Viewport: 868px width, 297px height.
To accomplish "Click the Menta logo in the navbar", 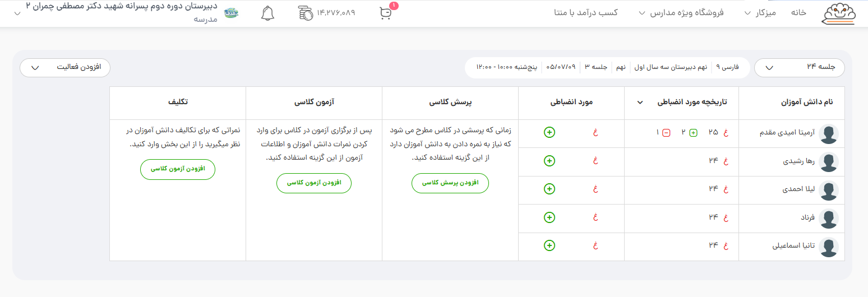I will point(839,13).
